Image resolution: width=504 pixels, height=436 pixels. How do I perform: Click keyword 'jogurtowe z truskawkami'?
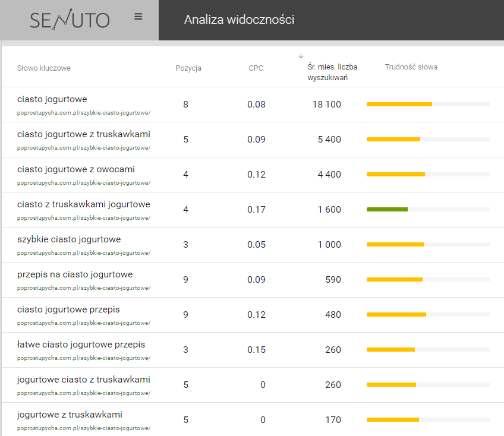70,415
